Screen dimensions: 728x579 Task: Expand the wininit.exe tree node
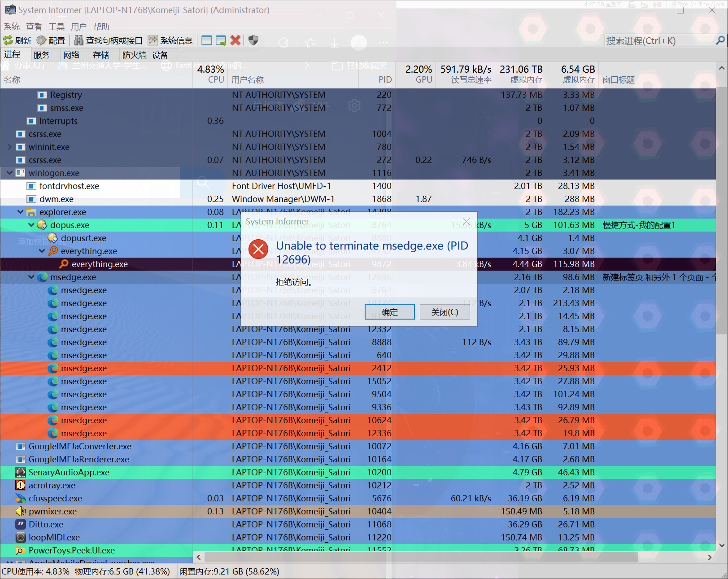pos(9,147)
